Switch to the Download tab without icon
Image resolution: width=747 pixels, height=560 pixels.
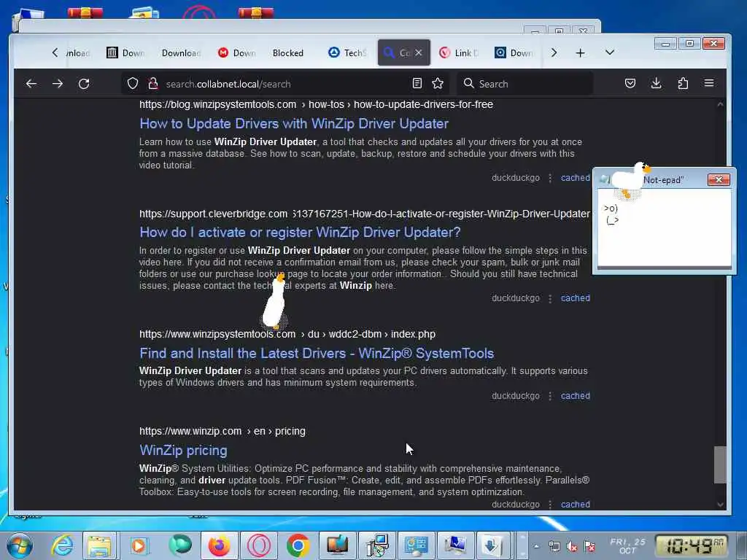tap(181, 52)
